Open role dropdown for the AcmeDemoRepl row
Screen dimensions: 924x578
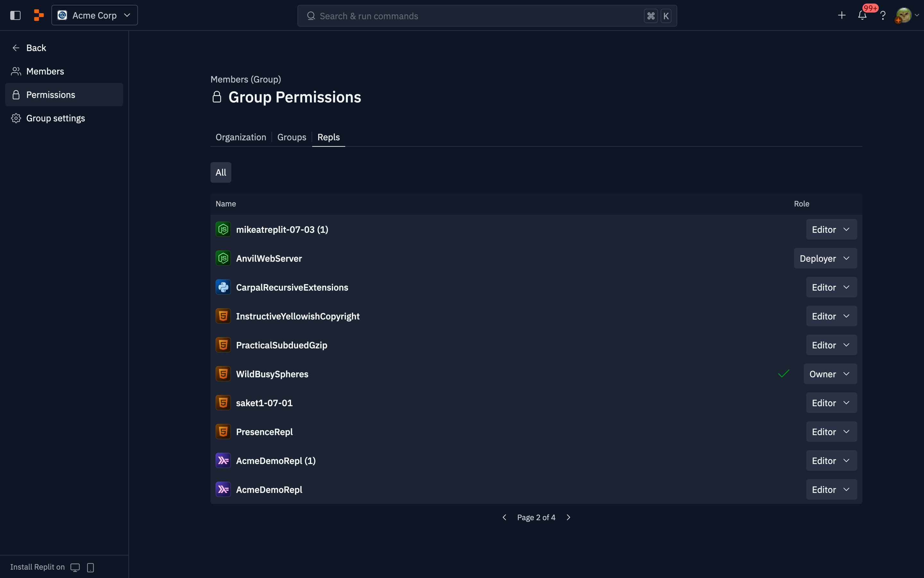tap(831, 490)
